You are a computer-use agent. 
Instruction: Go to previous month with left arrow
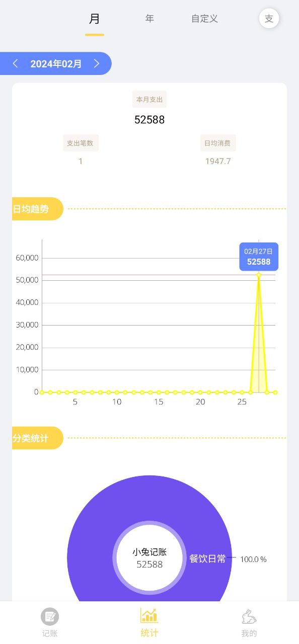[x=15, y=63]
